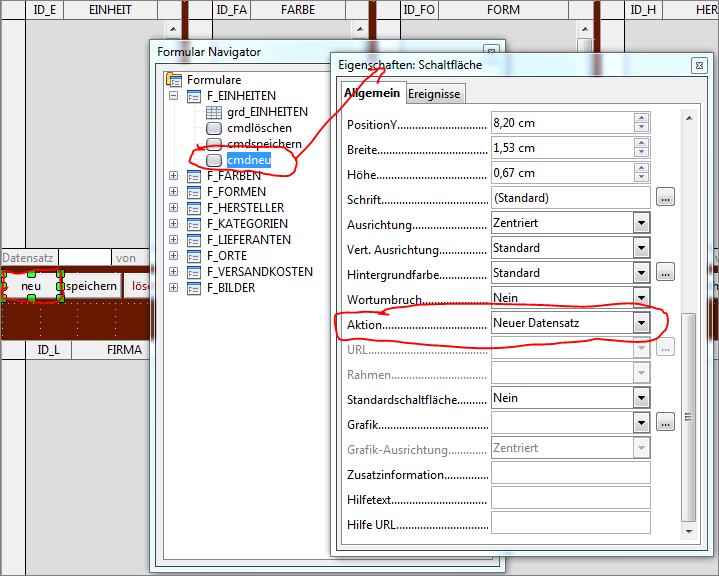Click the speichern button on the form

91,286
